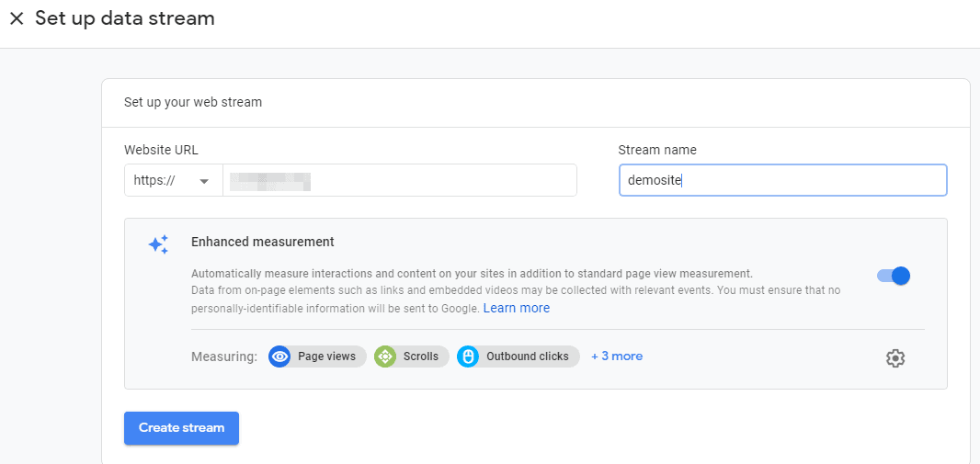Click the Outbound clicks mouse icon

(x=468, y=356)
